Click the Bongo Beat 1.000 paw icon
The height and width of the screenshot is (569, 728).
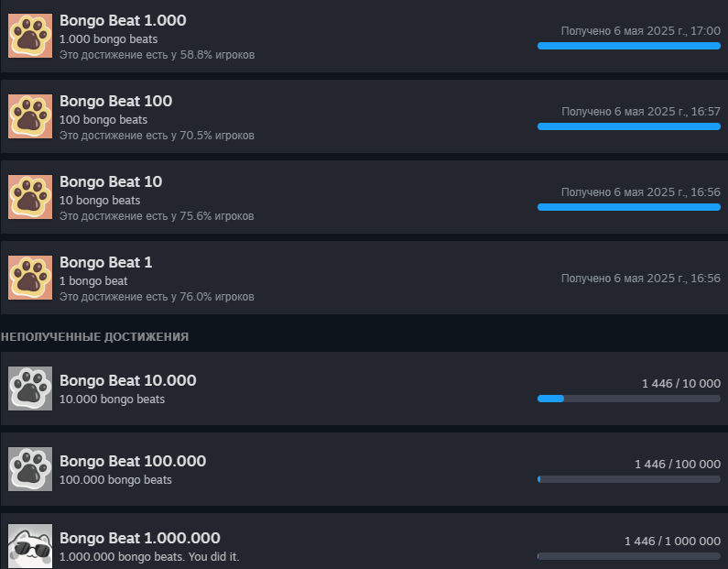coord(30,36)
